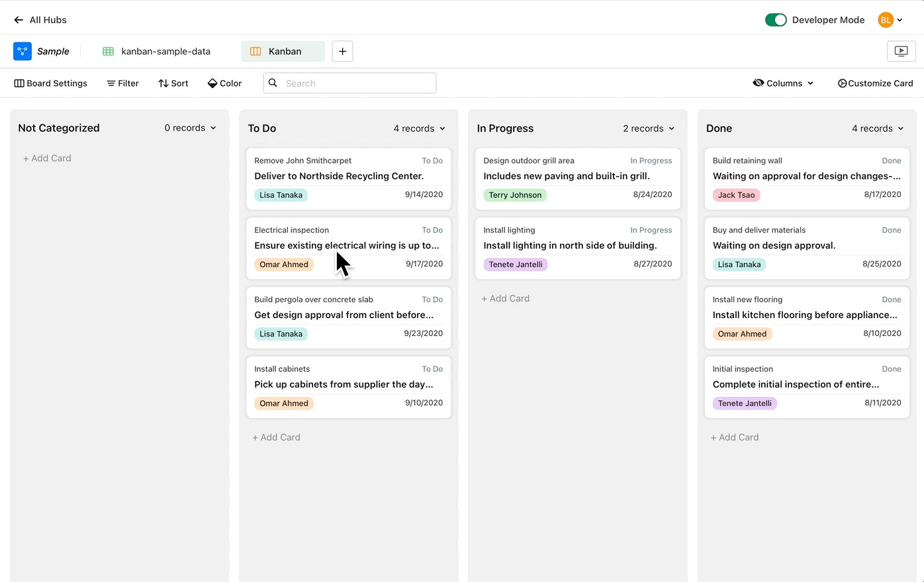Click the back arrow to All Hubs
This screenshot has width=924, height=582.
[x=19, y=20]
